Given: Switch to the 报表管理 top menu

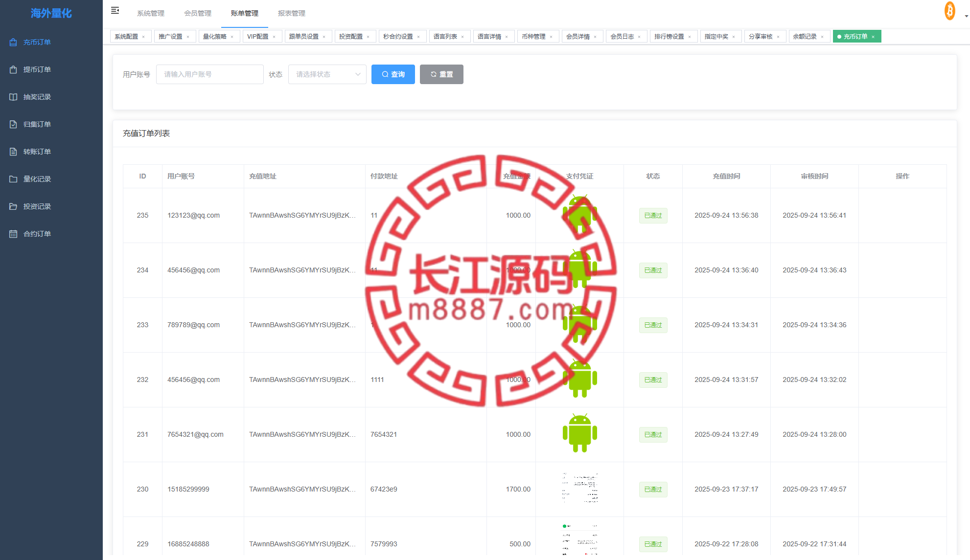Looking at the screenshot, I should pos(292,13).
